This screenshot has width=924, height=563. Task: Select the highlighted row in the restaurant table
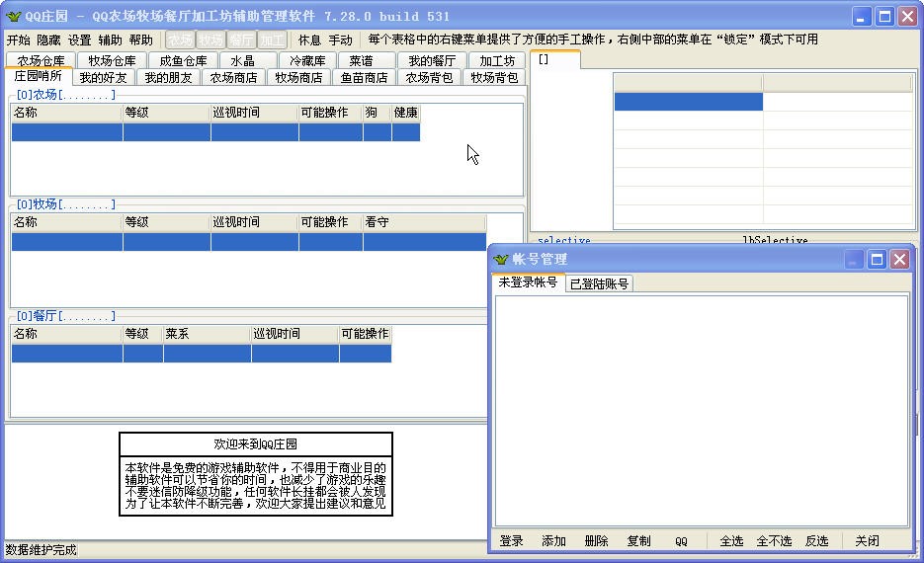[202, 354]
